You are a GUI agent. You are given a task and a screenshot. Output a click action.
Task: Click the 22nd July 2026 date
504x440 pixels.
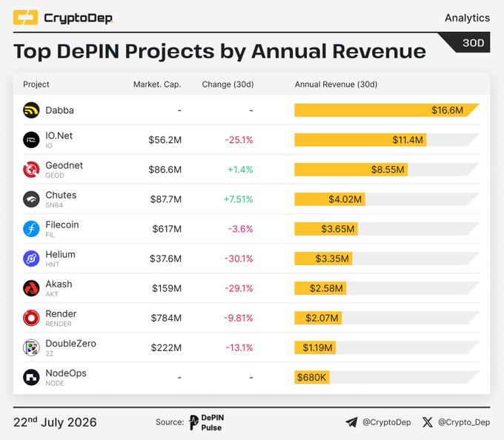(55, 421)
